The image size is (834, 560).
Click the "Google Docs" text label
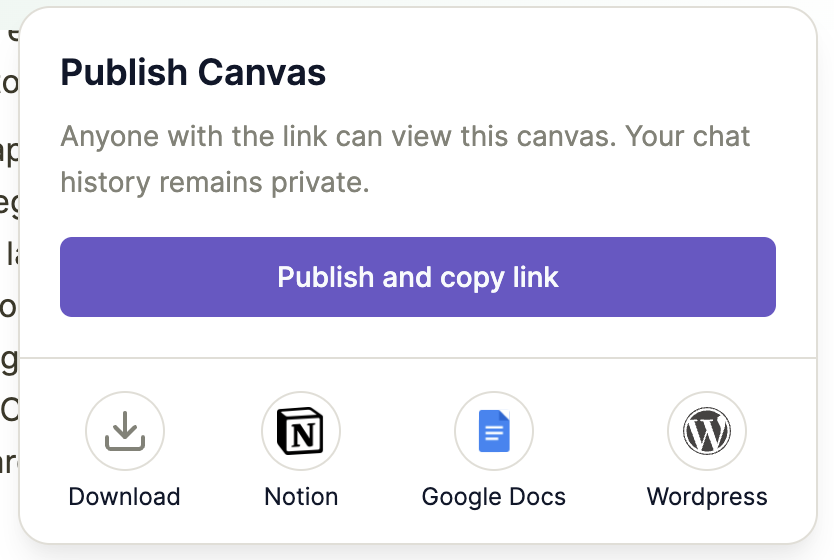coord(494,497)
